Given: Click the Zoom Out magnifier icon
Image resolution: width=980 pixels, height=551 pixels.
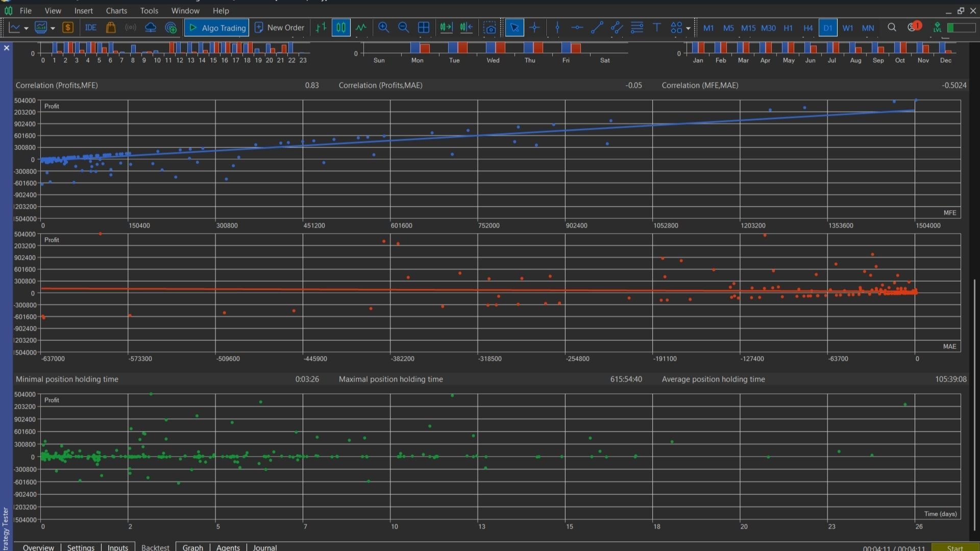Looking at the screenshot, I should [x=403, y=28].
